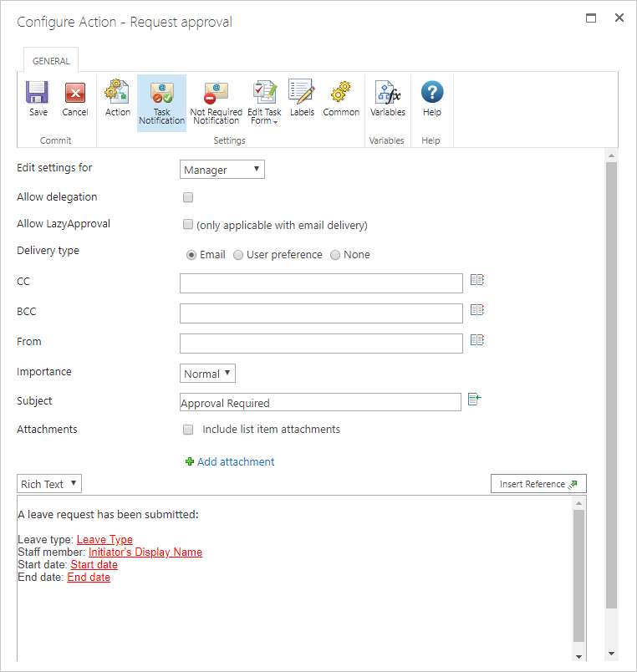
Task: Open address book for BCC field
Action: 476,310
